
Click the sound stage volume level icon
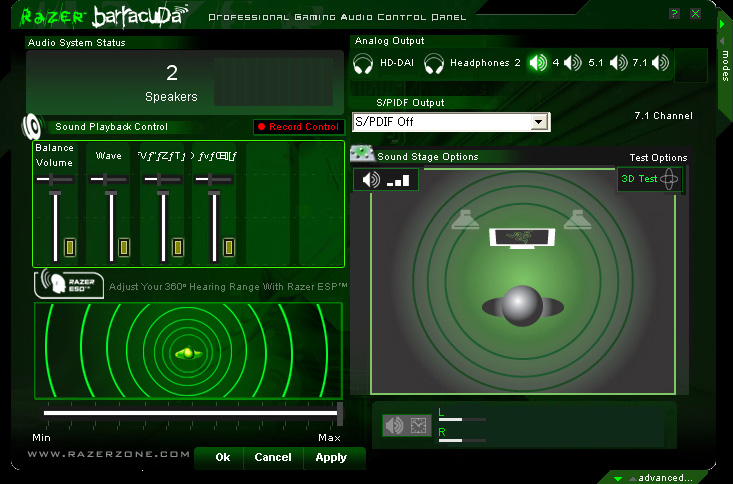coord(386,180)
